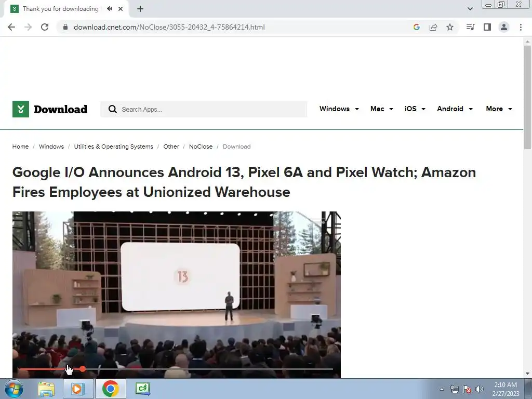The image size is (532, 399).
Task: Click the search magnifier icon
Action: click(112, 109)
